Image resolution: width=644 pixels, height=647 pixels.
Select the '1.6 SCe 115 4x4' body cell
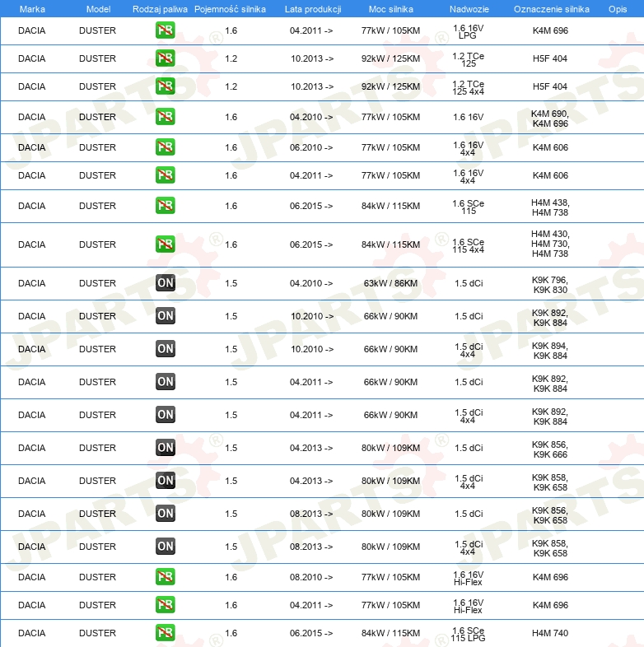tap(468, 246)
